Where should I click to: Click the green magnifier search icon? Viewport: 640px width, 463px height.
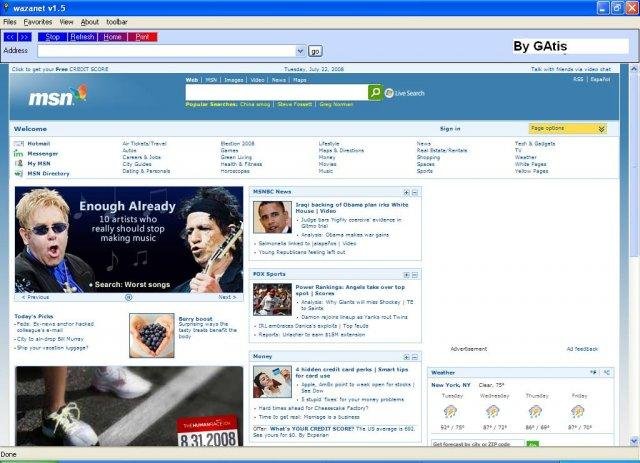pos(375,93)
